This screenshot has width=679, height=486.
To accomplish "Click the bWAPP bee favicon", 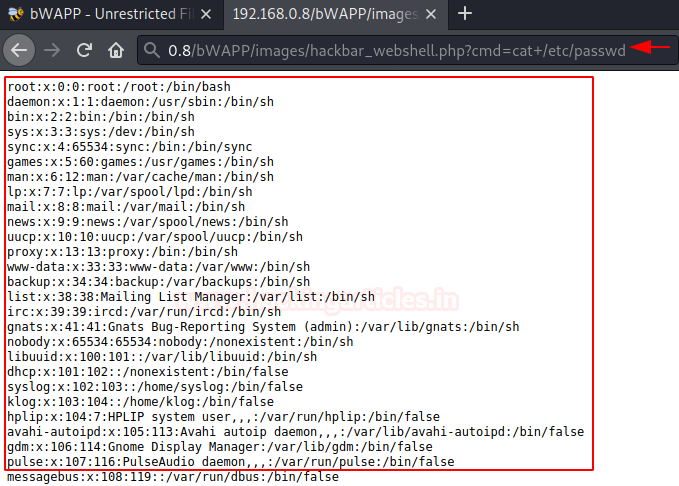I will coord(16,14).
